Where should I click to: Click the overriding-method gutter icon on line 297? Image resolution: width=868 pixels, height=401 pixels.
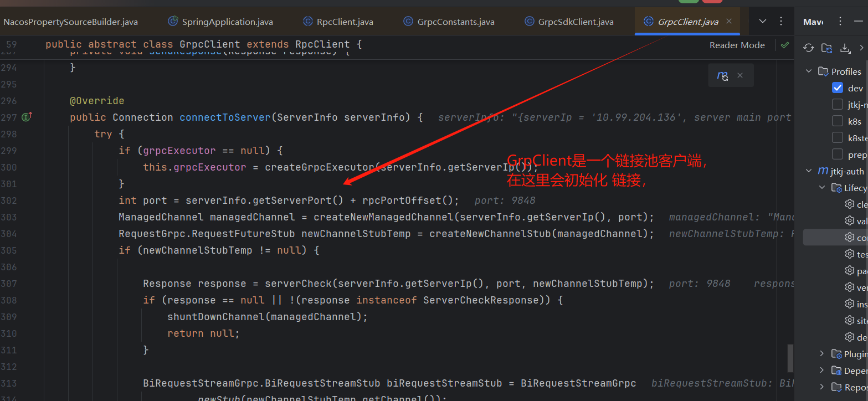[x=26, y=117]
